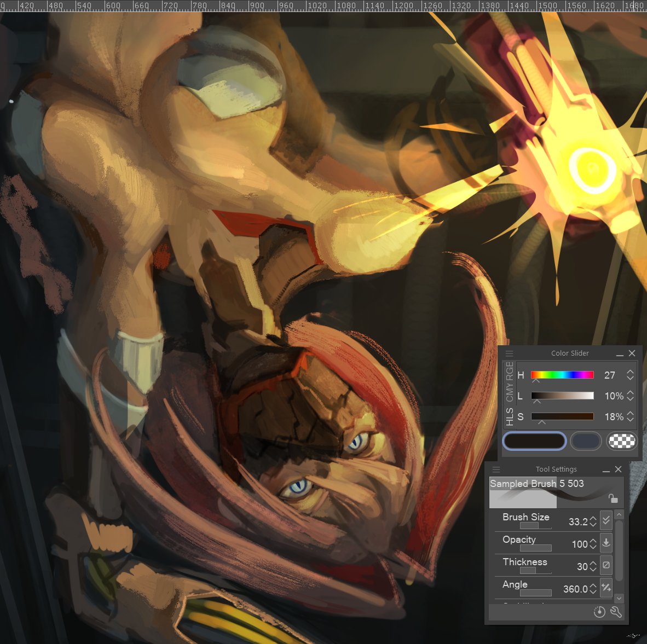Open Thickness dynamics button

pyautogui.click(x=606, y=565)
